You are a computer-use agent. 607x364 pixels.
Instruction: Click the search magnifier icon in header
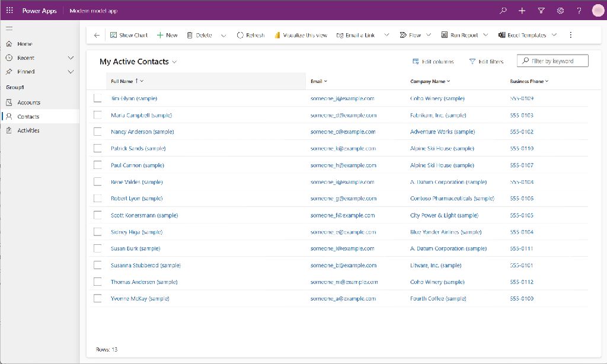(x=503, y=11)
